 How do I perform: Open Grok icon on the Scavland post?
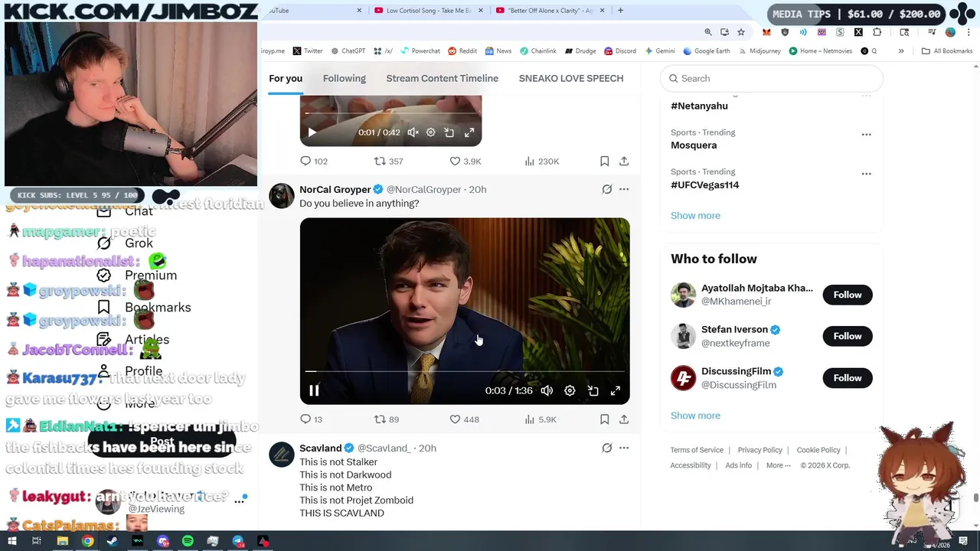[x=606, y=448]
